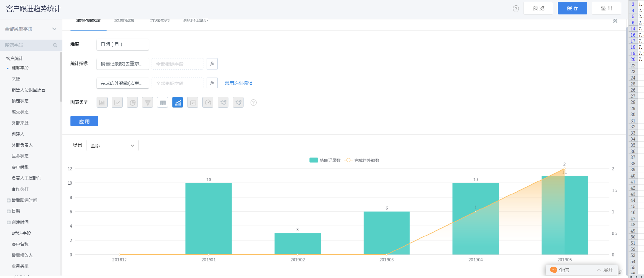Select the China map chart type icon
644x278 pixels.
(x=223, y=102)
